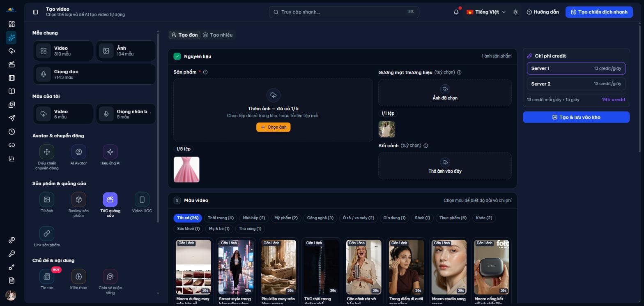Switch to the Tạo nhiều tab
The image size is (644, 306).
[x=218, y=35]
